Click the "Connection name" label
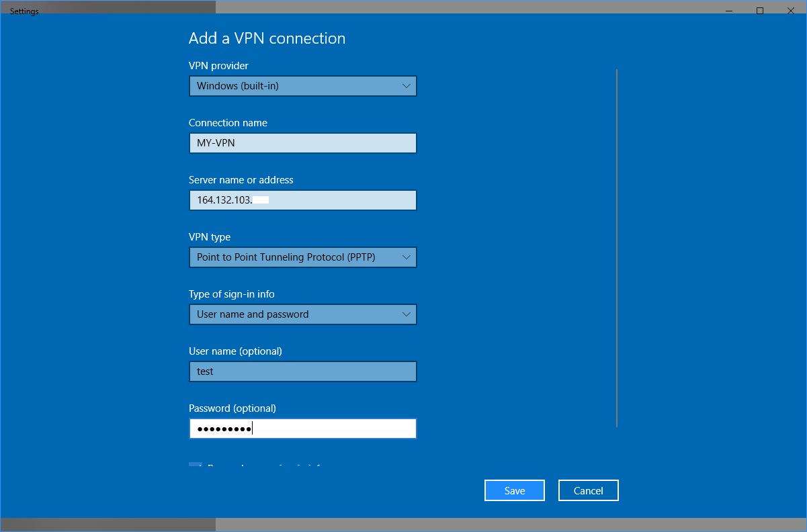Screen dimensions: 807x532 (228, 123)
